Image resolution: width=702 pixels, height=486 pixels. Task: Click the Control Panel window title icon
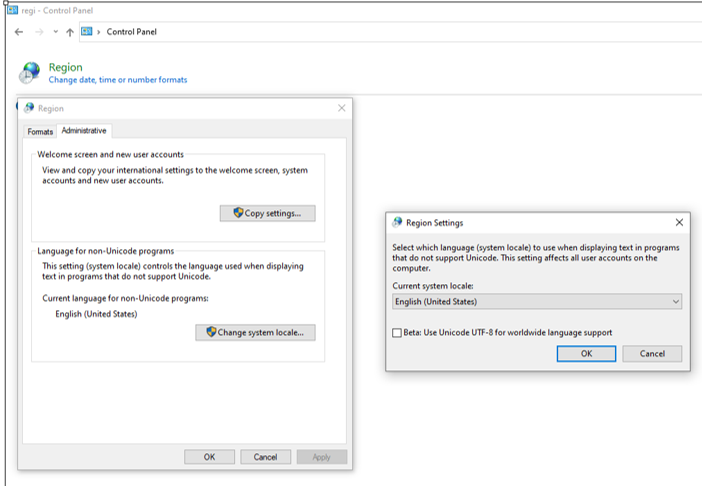coord(12,10)
